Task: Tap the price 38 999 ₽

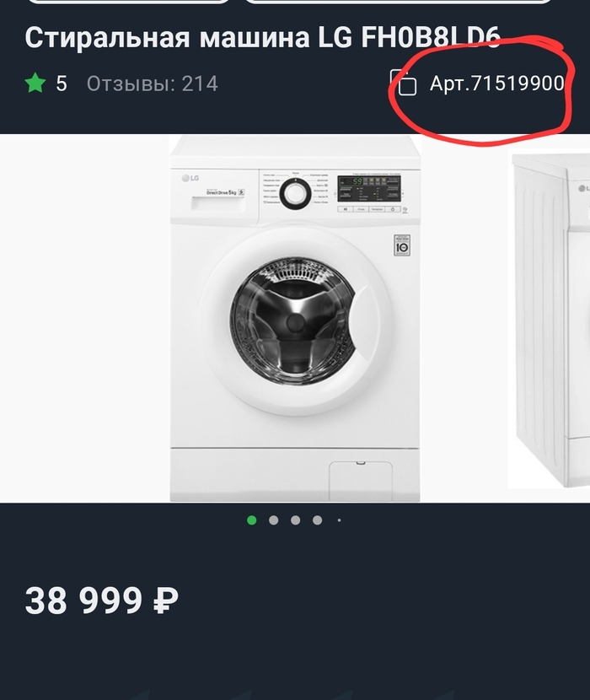Action: pyautogui.click(x=101, y=601)
